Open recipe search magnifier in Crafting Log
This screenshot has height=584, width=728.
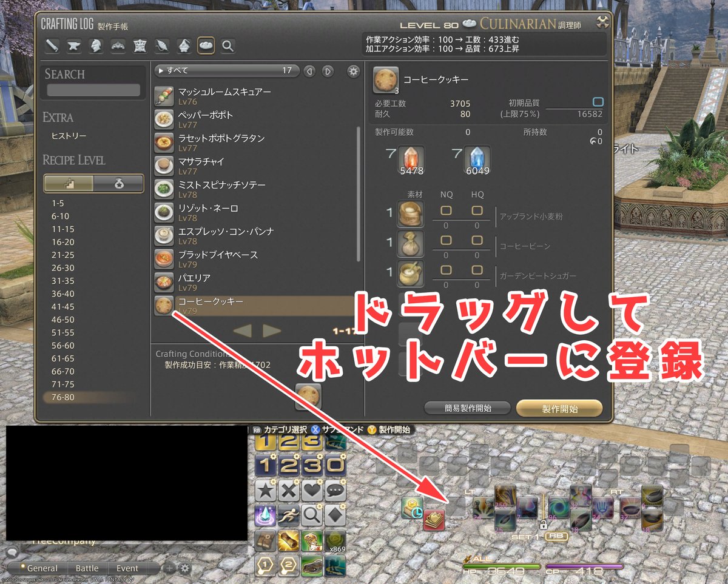click(227, 45)
